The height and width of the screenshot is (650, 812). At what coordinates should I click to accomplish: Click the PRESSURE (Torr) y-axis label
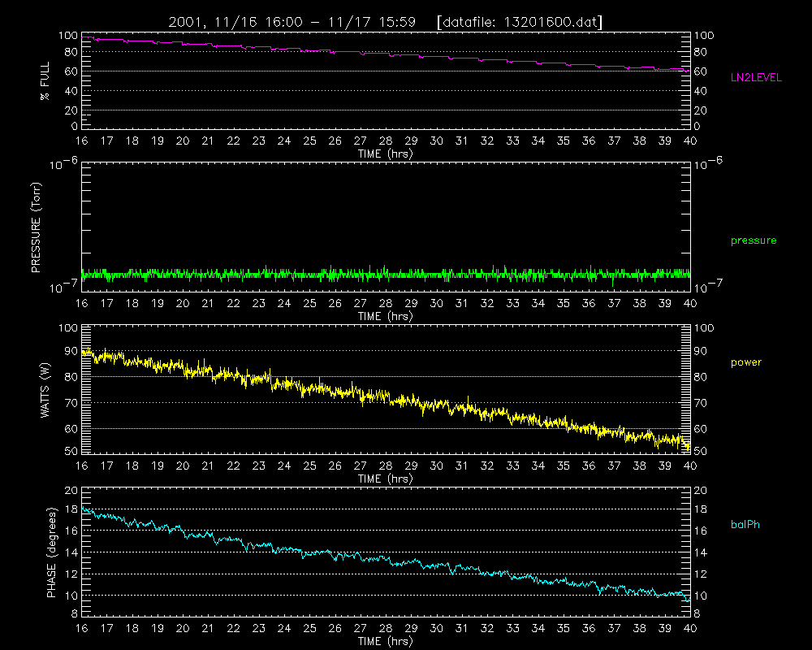coord(36,227)
